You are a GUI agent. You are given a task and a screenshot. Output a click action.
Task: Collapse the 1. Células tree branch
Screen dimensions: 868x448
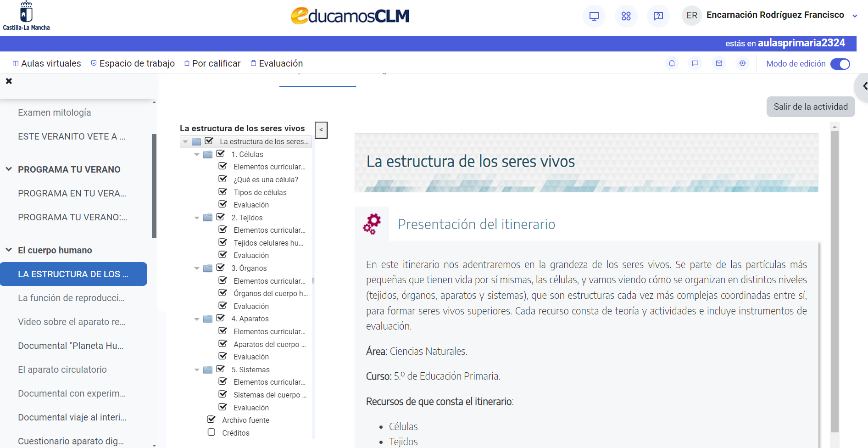197,154
